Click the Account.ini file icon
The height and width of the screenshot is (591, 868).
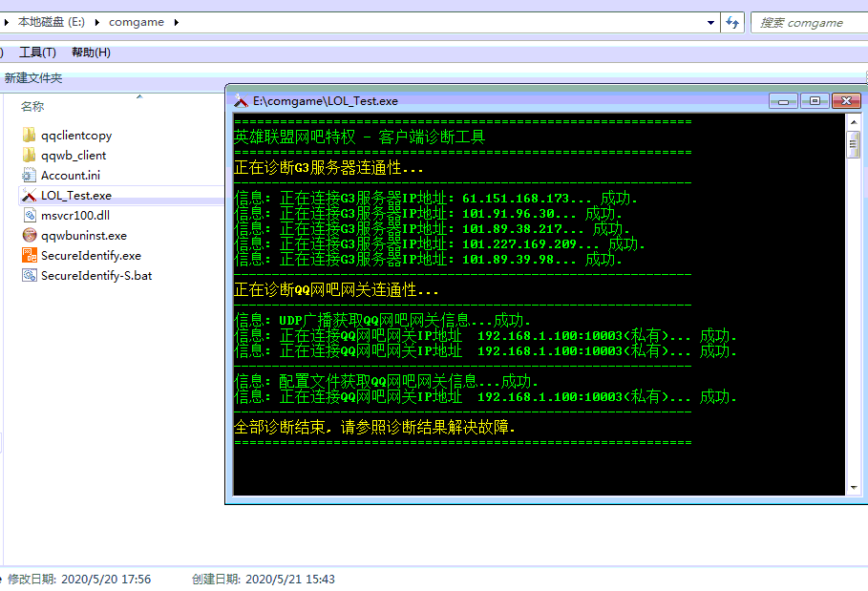click(30, 176)
